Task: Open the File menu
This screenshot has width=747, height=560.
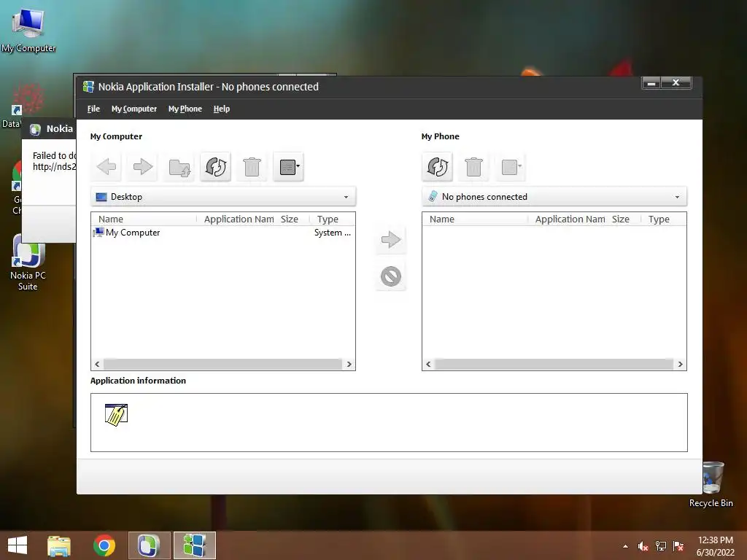Action: [93, 109]
